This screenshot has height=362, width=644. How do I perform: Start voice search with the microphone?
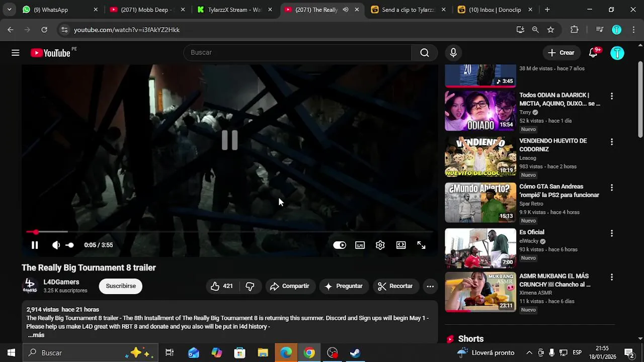click(x=453, y=53)
